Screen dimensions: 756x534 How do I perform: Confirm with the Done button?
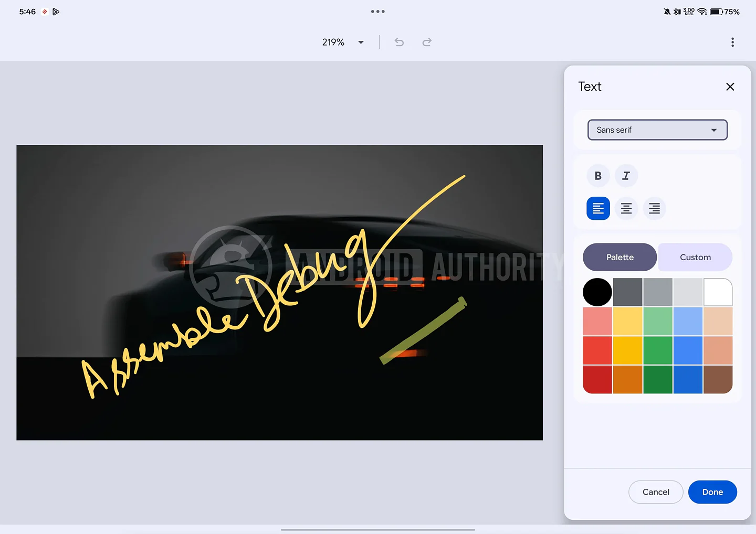[712, 492]
